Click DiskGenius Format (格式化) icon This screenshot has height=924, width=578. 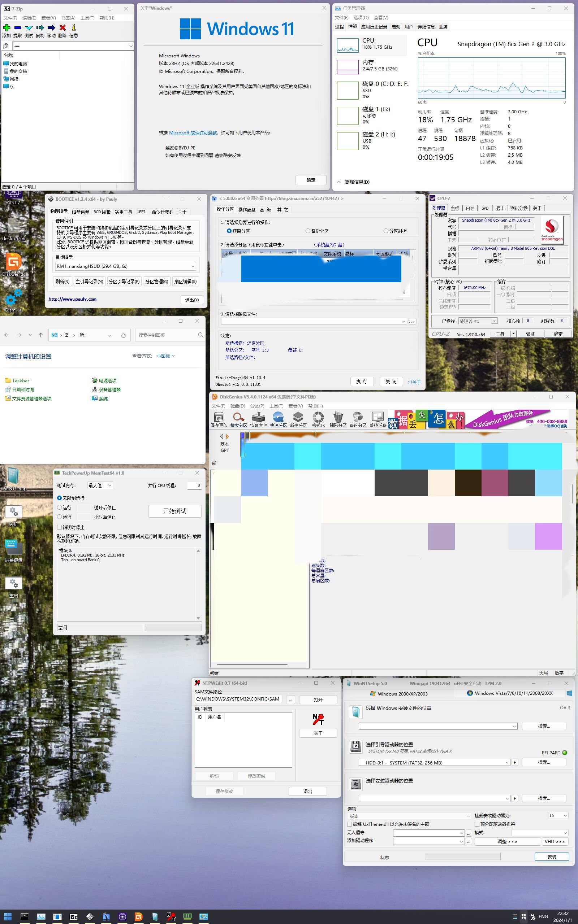pos(318,417)
